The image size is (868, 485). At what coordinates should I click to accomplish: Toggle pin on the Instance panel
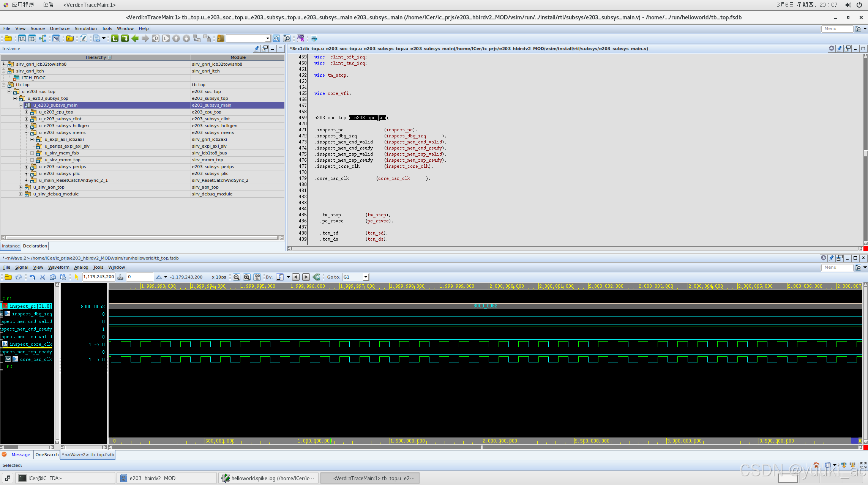257,49
